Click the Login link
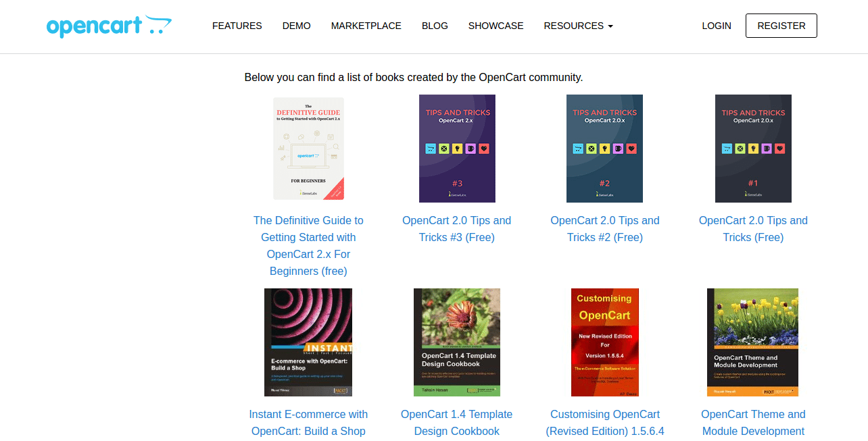The width and height of the screenshot is (868, 441). coord(717,26)
